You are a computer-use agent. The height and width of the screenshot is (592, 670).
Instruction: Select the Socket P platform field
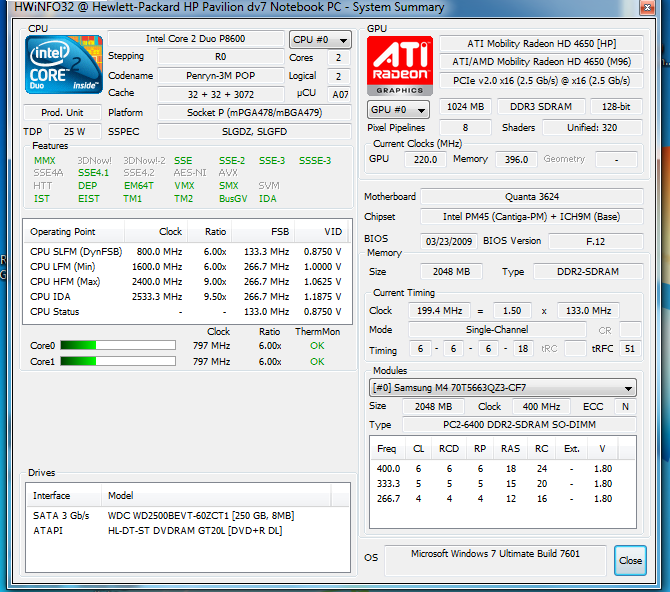[254, 112]
